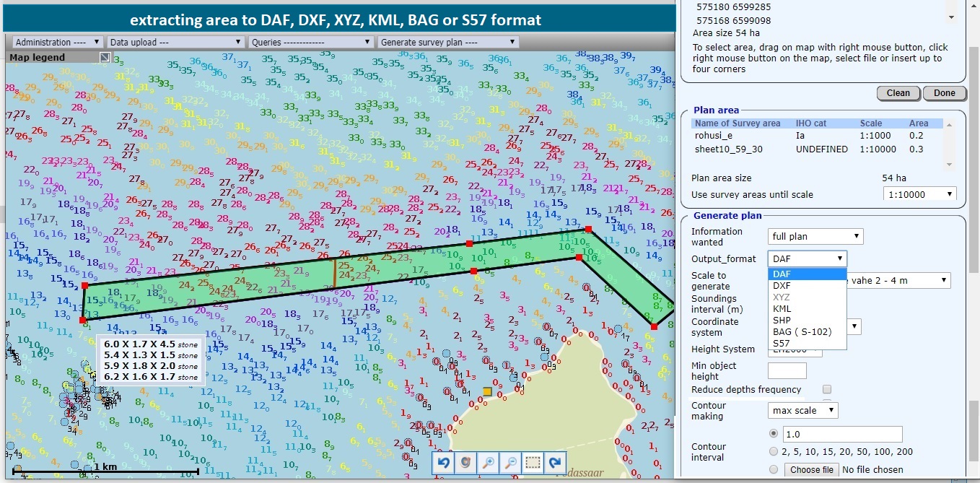Open the Queries menu
Screen dimensions: 980x483
(x=310, y=41)
